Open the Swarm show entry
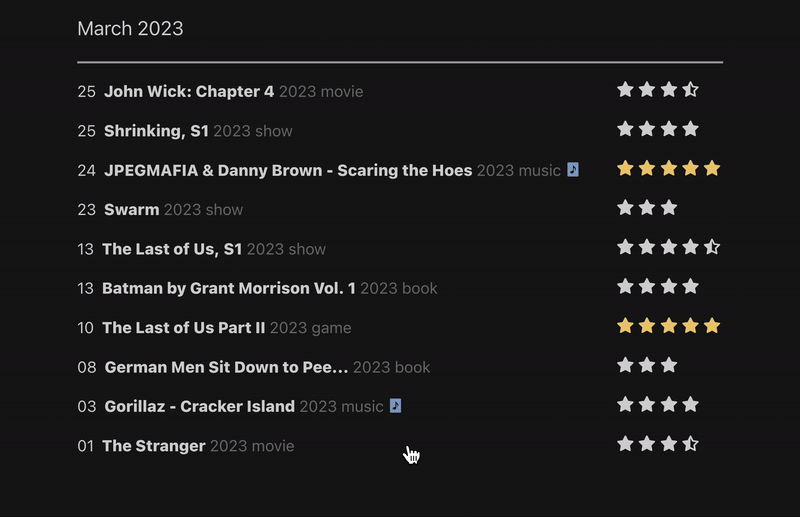 [x=132, y=210]
